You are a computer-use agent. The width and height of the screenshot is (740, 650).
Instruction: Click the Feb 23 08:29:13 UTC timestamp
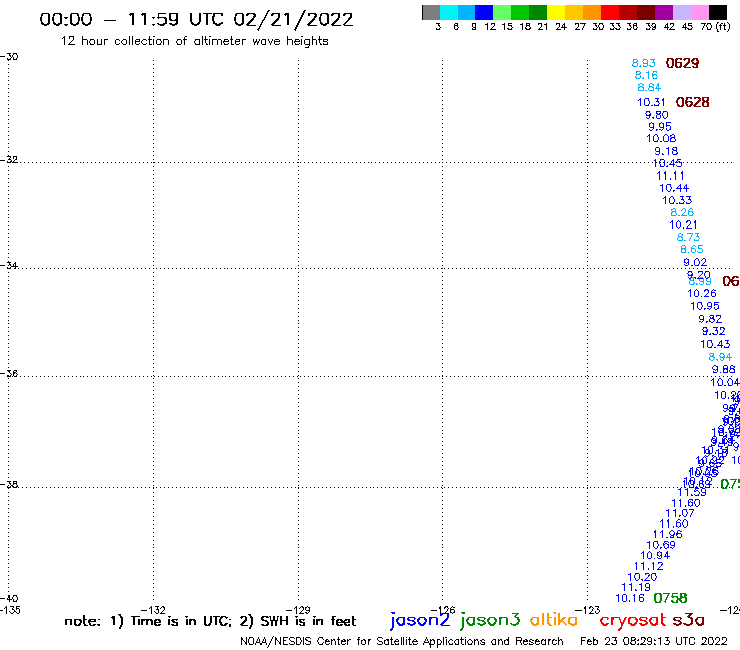(654, 641)
